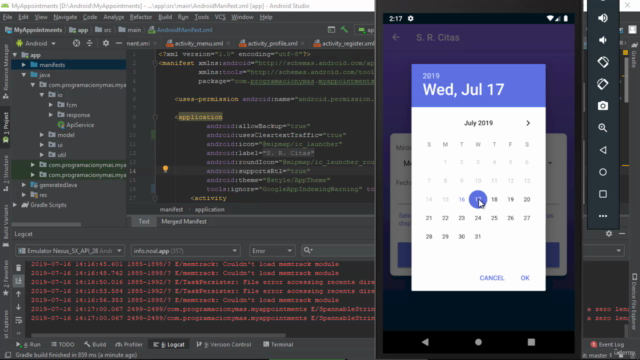
Task: Rotate emulator left using rotate icon
Action: point(603,62)
